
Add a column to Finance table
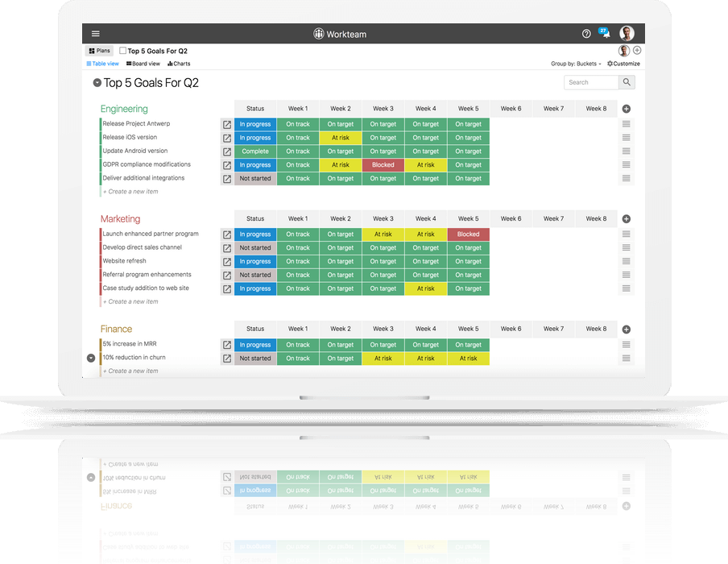click(627, 330)
